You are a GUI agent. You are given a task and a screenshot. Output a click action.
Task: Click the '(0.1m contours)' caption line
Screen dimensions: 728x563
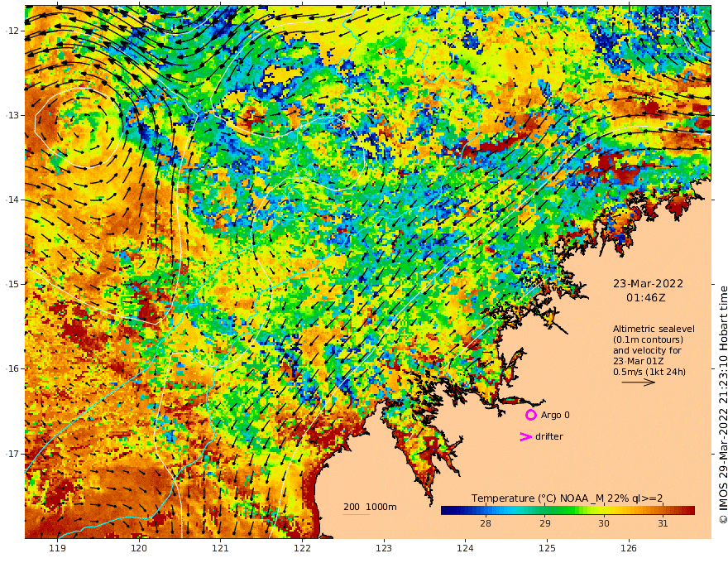(648, 339)
